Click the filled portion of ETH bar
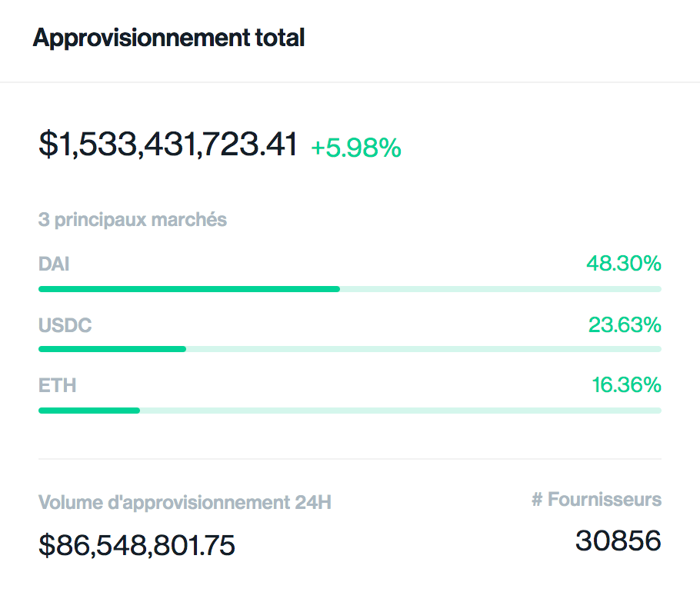The width and height of the screenshot is (700, 592). pyautogui.click(x=88, y=410)
